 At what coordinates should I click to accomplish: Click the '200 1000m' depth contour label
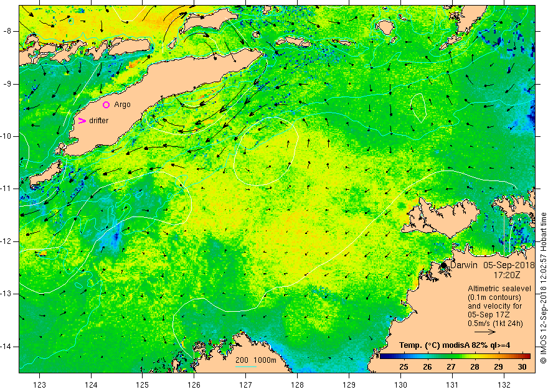tap(255, 360)
